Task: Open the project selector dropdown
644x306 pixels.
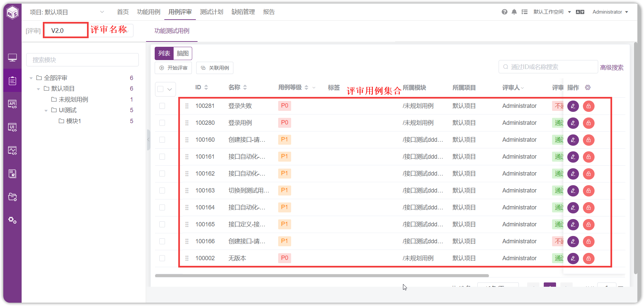Action: [x=66, y=12]
